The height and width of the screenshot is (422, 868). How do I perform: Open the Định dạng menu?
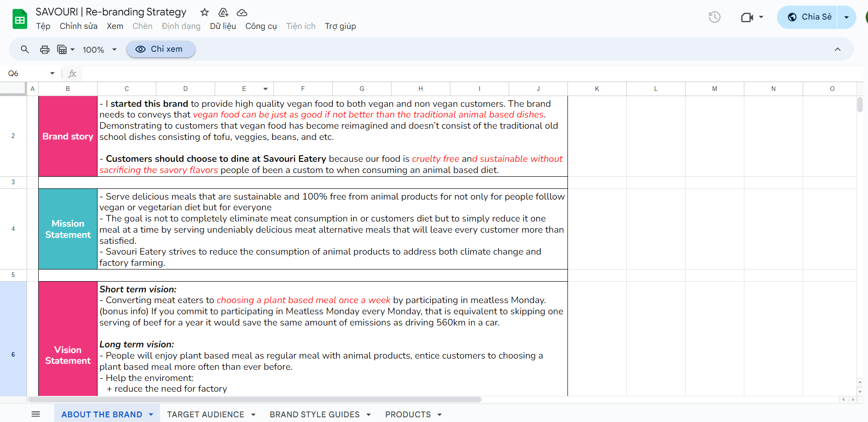point(181,26)
